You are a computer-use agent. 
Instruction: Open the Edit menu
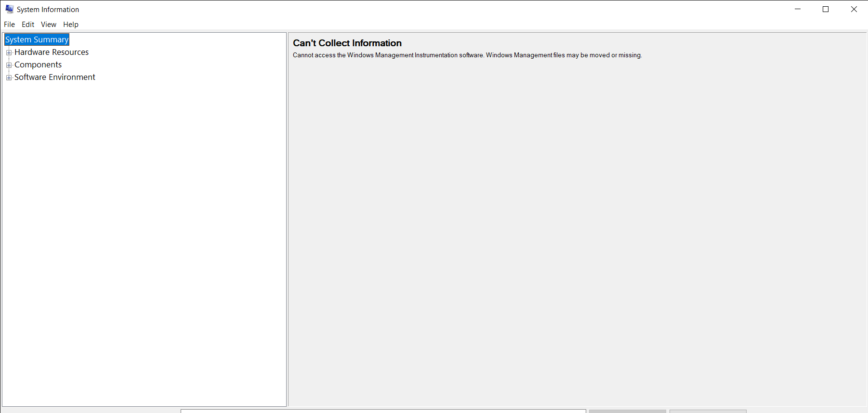pos(28,25)
